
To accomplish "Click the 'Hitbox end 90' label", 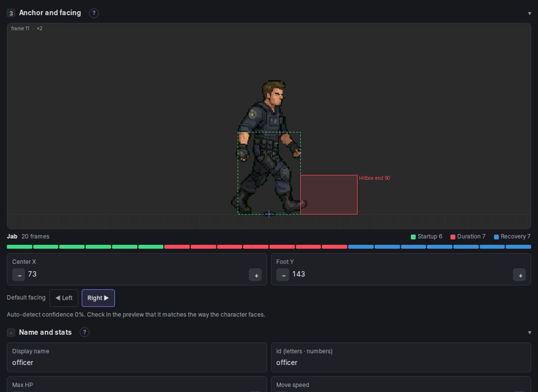I will (374, 178).
